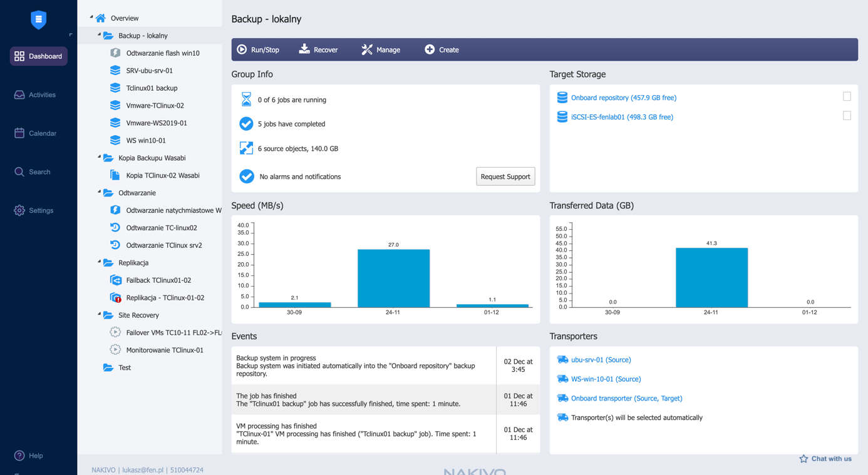Open the Onboard transporter link
The image size is (868, 475).
(627, 399)
